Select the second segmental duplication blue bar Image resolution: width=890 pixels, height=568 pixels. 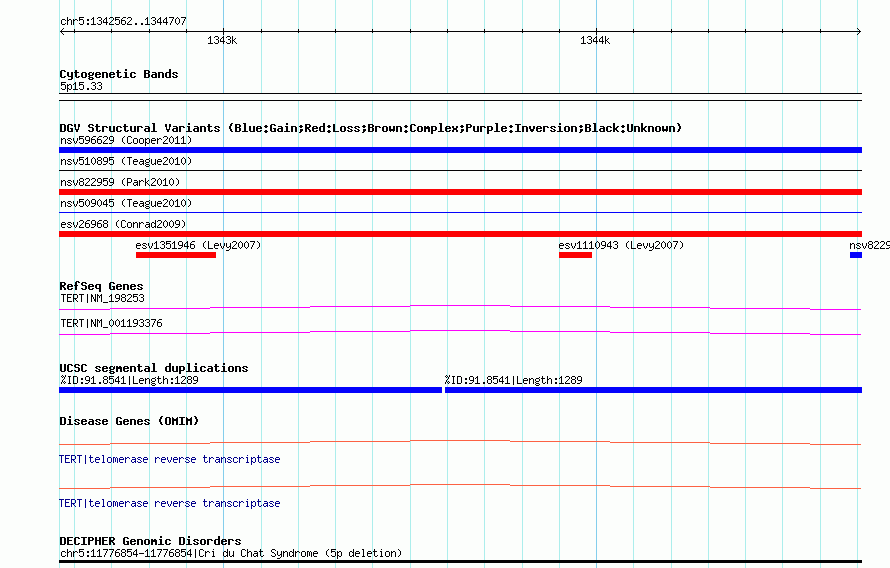click(x=653, y=390)
